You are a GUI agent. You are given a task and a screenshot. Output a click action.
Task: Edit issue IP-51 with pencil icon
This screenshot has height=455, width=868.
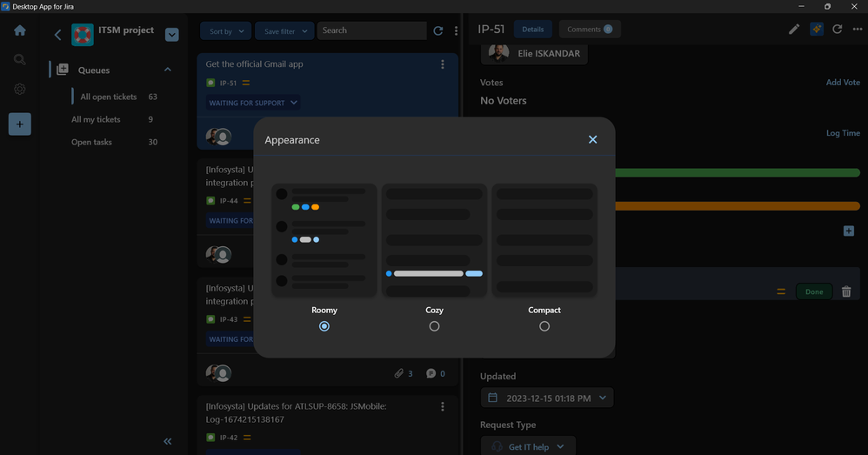pyautogui.click(x=794, y=30)
